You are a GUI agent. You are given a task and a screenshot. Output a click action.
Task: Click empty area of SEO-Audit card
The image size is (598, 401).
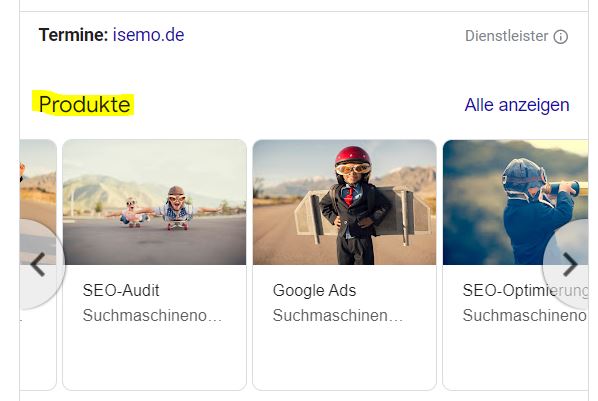point(154,357)
